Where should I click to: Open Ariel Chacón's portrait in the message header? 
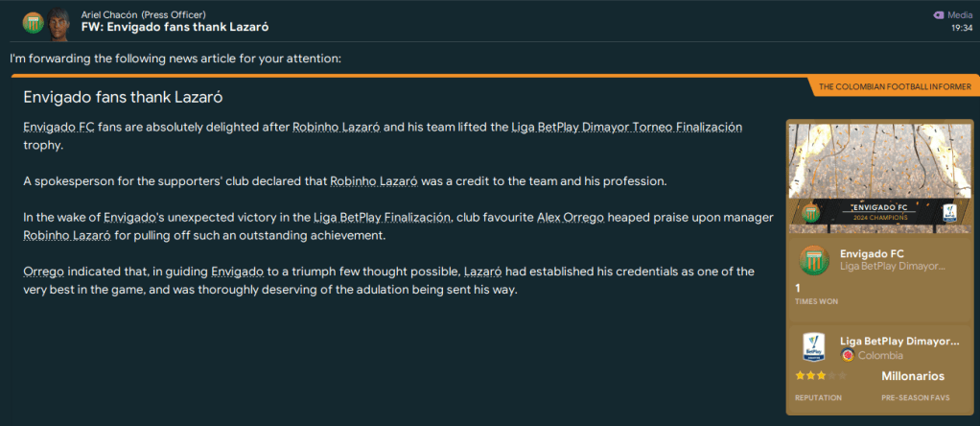tap(58, 21)
